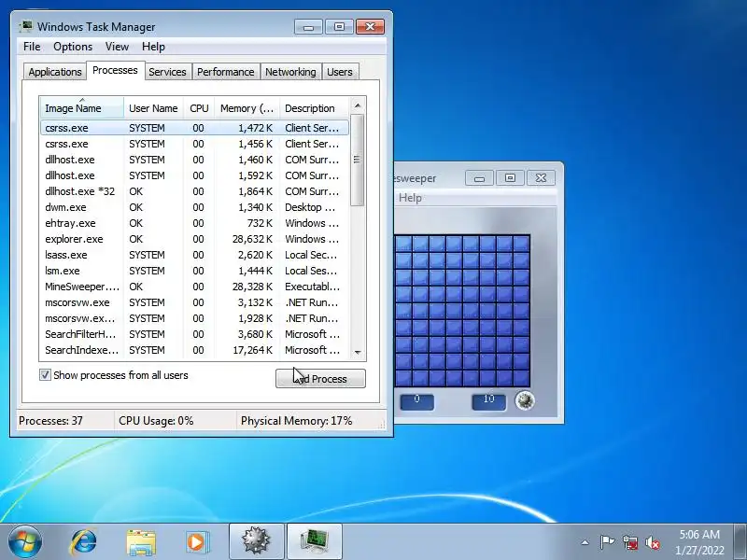This screenshot has height=560, width=747.
Task: Sort by Image Name column header
Action: (82, 108)
